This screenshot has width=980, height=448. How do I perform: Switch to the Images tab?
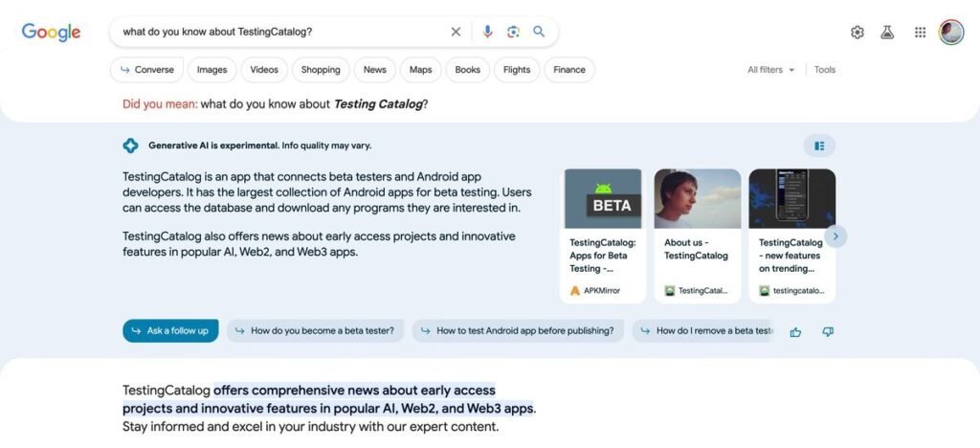click(212, 70)
